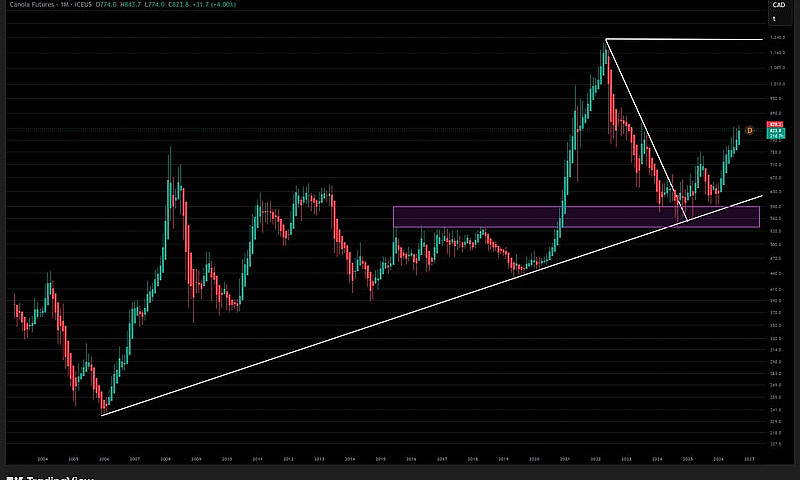Select the purple rectangle zone drawing
The image size is (800, 480).
point(576,217)
